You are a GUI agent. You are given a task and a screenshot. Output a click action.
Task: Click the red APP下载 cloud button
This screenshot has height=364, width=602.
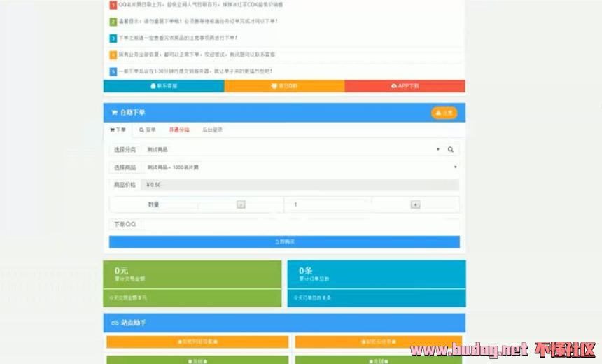(x=405, y=86)
